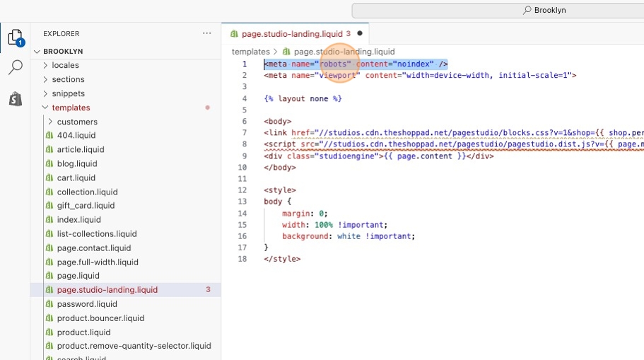This screenshot has width=644, height=360.
Task: Click templates in the breadcrumb path
Action: coord(250,52)
